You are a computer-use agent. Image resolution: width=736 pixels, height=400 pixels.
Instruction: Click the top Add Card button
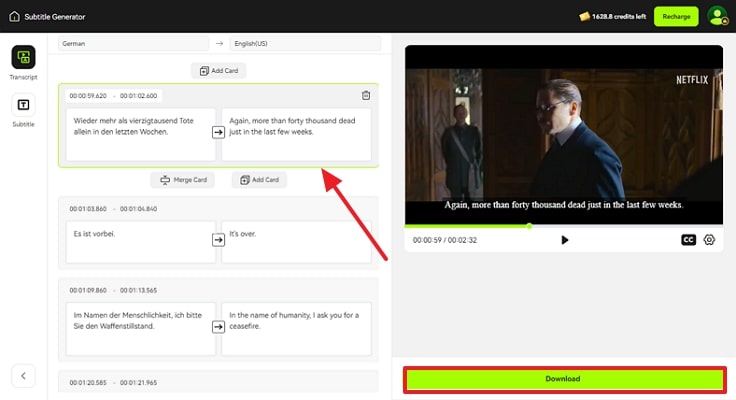point(219,71)
